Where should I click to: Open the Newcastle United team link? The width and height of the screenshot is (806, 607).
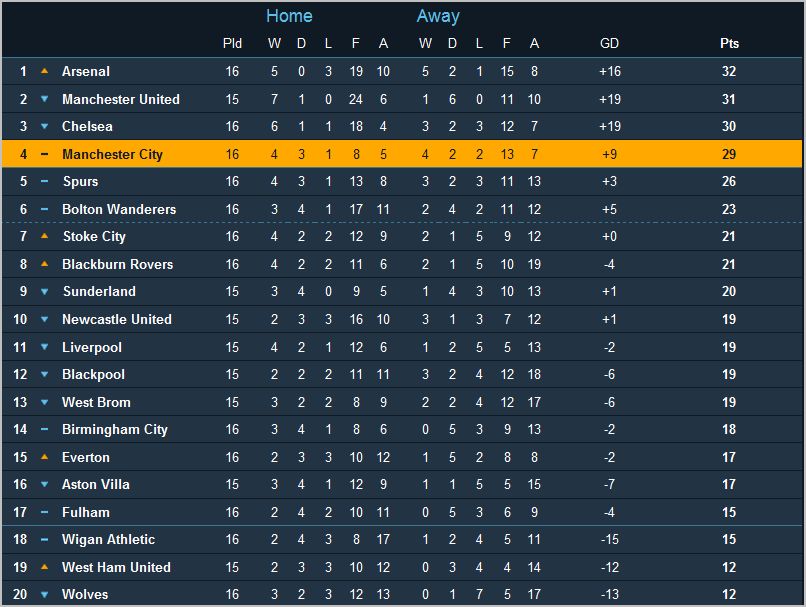pyautogui.click(x=116, y=319)
